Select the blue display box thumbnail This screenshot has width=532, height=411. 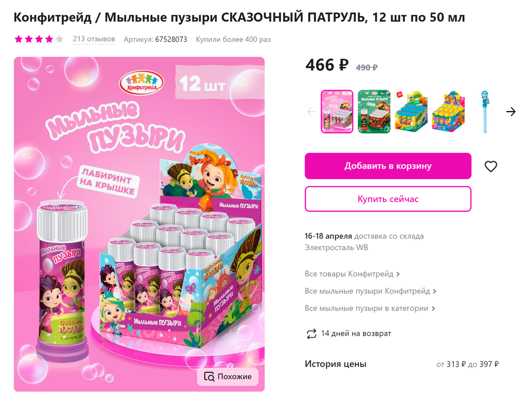point(411,112)
